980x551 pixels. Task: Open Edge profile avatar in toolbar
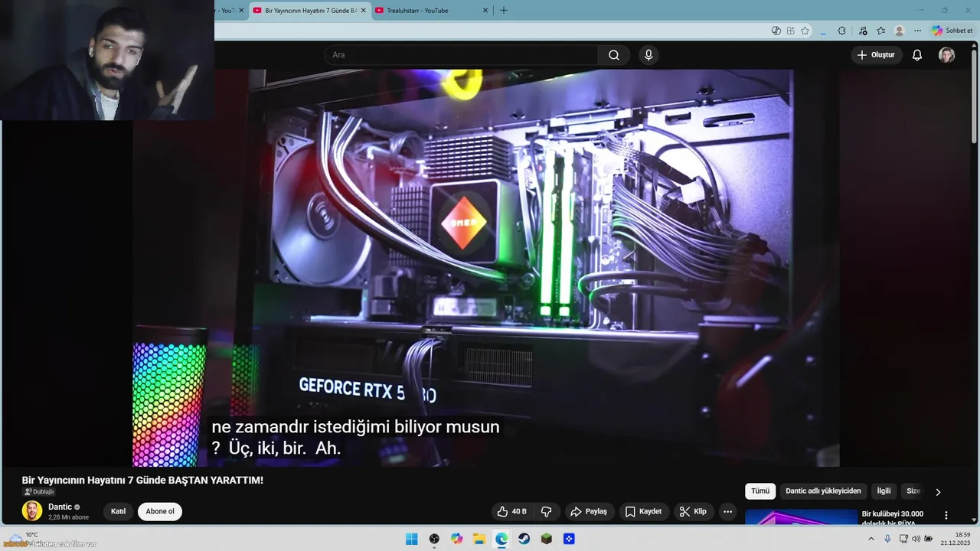899,31
